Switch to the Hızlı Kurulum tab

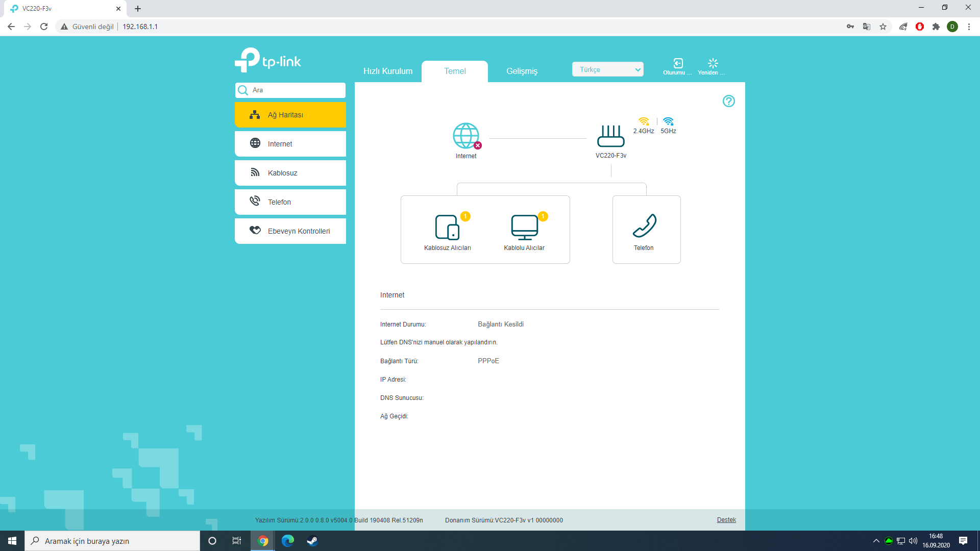coord(388,71)
